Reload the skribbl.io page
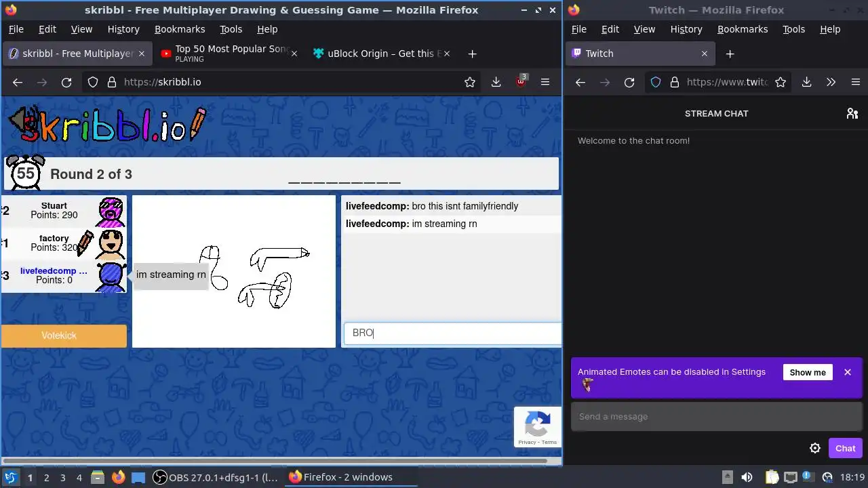 66,82
